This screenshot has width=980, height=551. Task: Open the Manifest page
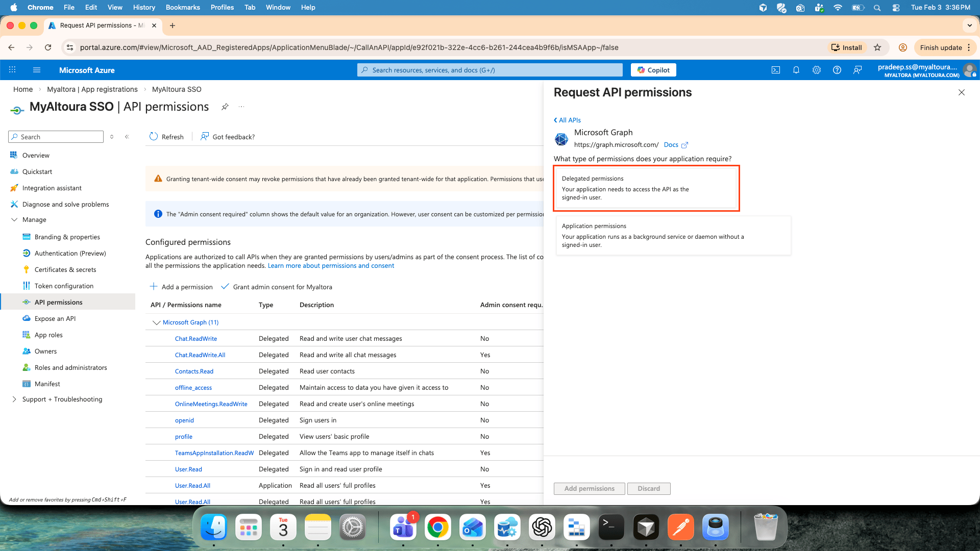coord(47,384)
